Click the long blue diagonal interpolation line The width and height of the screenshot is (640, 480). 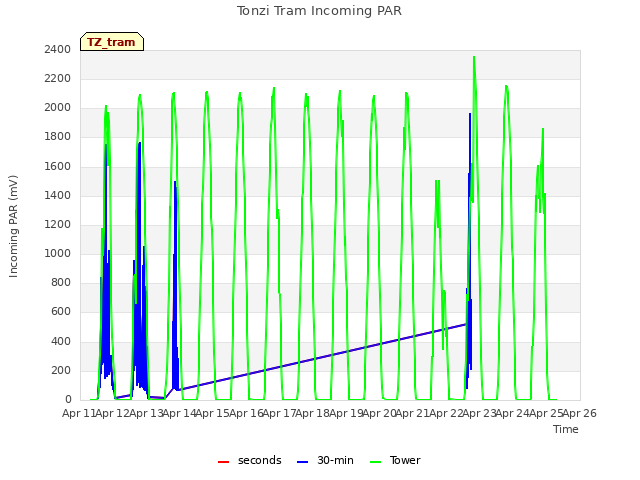322,357
